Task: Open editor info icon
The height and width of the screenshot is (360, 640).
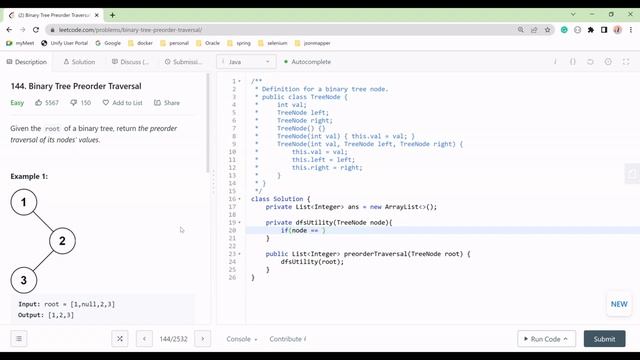Action: click(x=555, y=62)
